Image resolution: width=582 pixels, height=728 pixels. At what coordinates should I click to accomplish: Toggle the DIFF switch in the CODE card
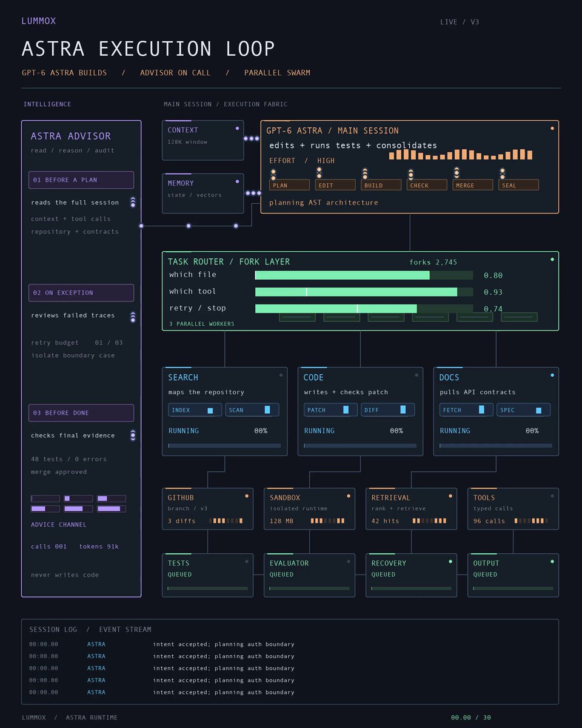click(x=388, y=410)
